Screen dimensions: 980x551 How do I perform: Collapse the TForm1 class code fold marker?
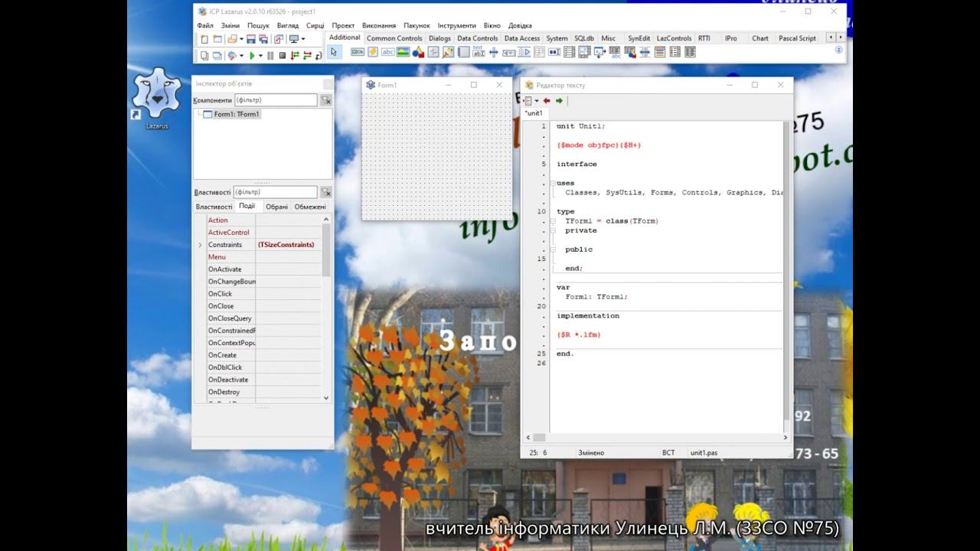tap(553, 221)
